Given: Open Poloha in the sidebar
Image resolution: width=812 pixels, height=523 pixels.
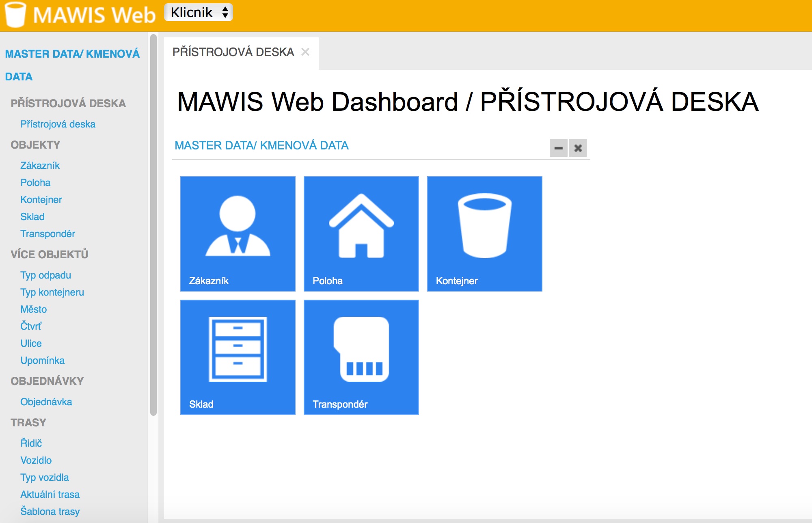Looking at the screenshot, I should pos(35,183).
